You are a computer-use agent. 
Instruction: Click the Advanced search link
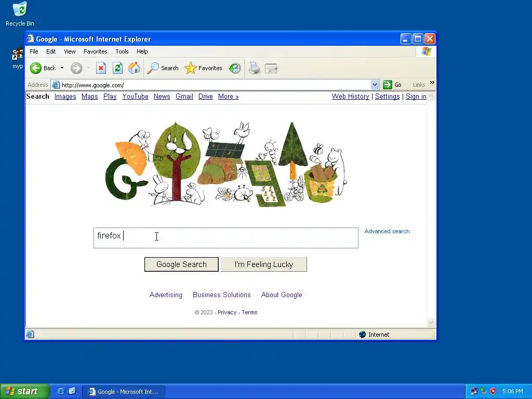click(387, 231)
